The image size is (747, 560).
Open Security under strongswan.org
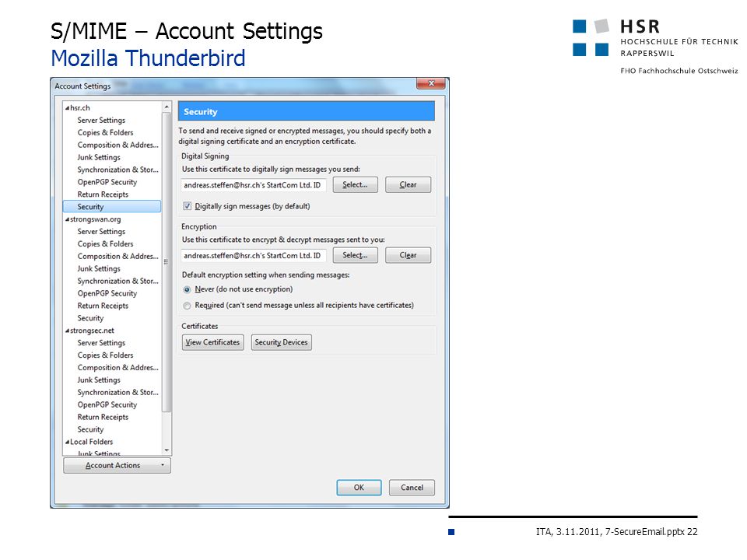pos(90,319)
